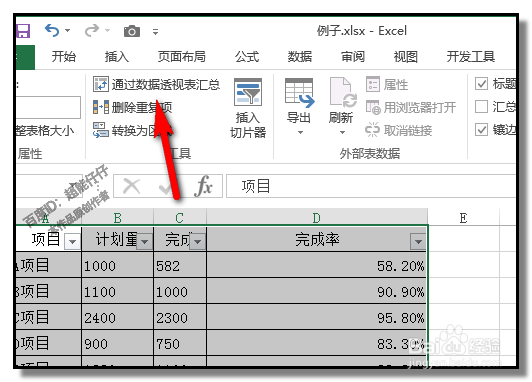532x382 pixels.
Task: Go to the 公式 tab
Action: [x=247, y=56]
